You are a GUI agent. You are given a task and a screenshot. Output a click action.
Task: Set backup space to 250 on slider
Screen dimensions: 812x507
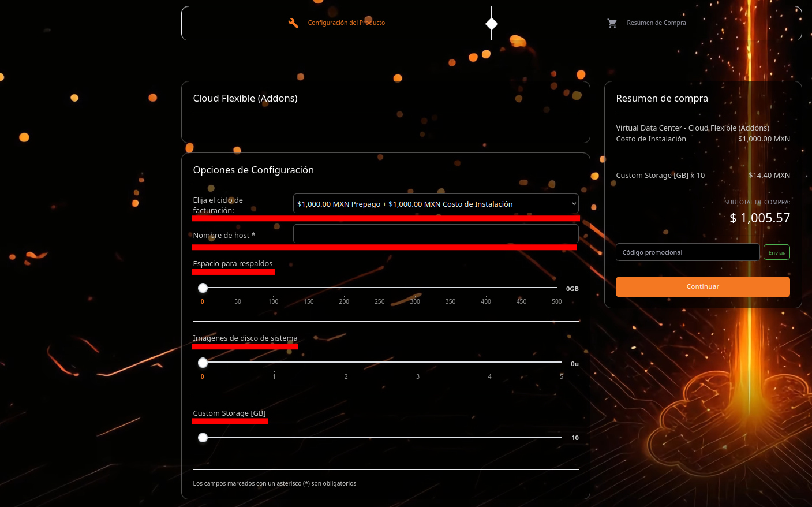pos(380,288)
